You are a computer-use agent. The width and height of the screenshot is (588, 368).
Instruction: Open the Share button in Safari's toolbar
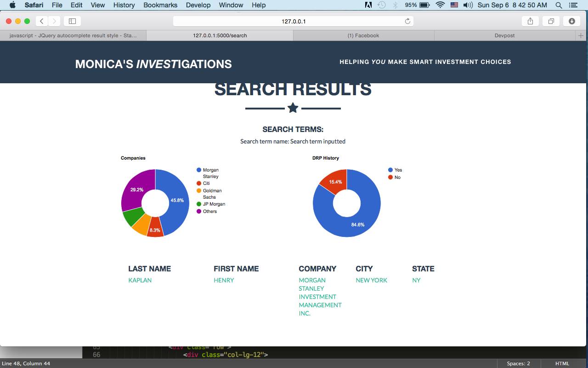click(530, 21)
